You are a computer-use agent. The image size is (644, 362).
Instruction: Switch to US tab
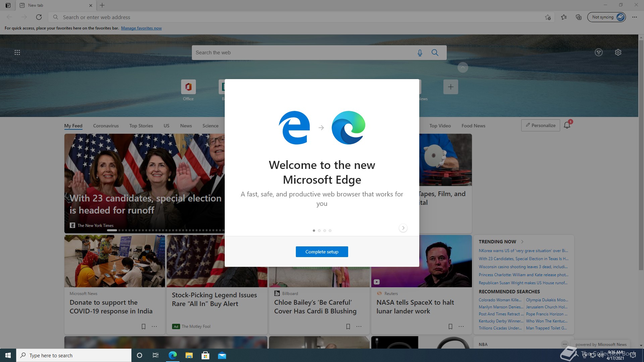pos(166,126)
